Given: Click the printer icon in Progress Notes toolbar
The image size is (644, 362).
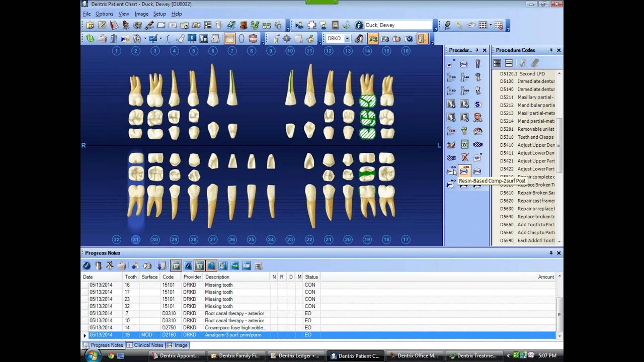Looking at the screenshot, I should coord(121,265).
